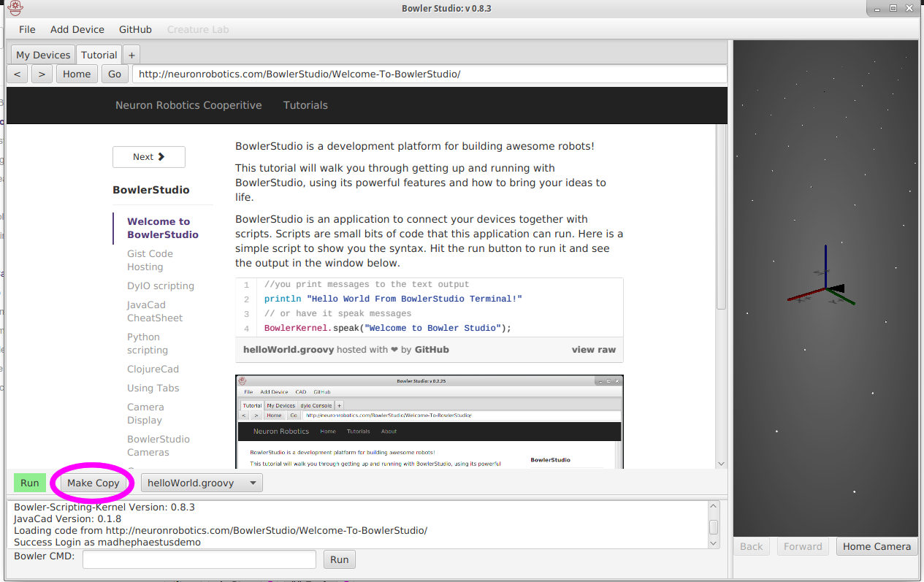Open the BowlerStudio Cameras tutorial link
This screenshot has width=924, height=582.
[x=159, y=445]
